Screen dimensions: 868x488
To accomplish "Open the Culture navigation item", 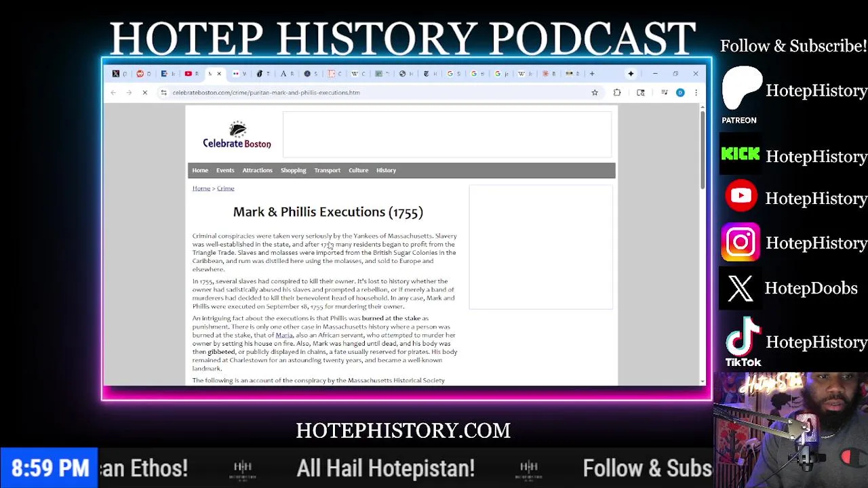I will click(x=358, y=170).
